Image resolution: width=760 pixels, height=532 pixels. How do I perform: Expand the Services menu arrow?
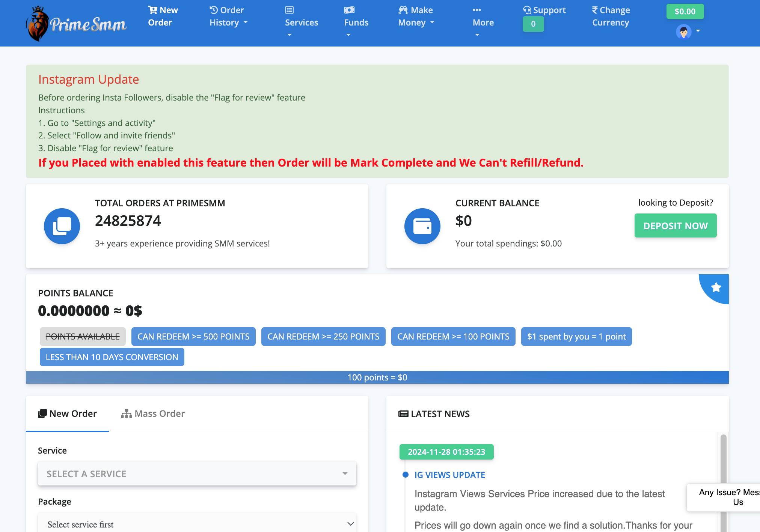(x=290, y=35)
